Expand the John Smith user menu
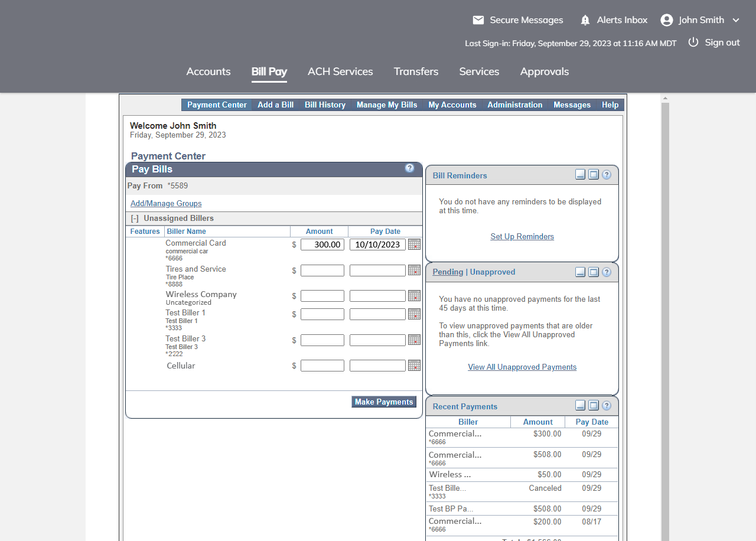This screenshot has height=541, width=756. pos(736,20)
